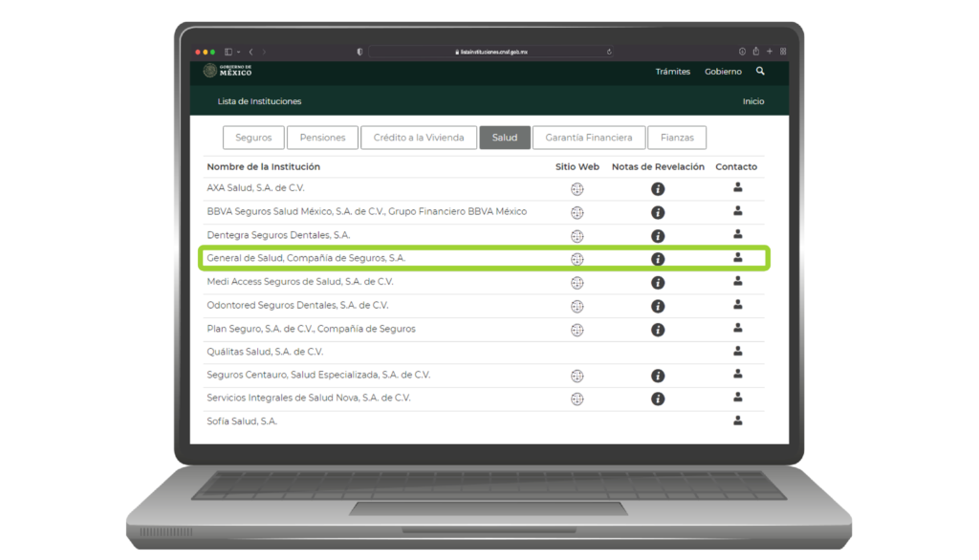Image resolution: width=979 pixels, height=560 pixels.
Task: Click the Gobierno de México logo
Action: point(228,71)
